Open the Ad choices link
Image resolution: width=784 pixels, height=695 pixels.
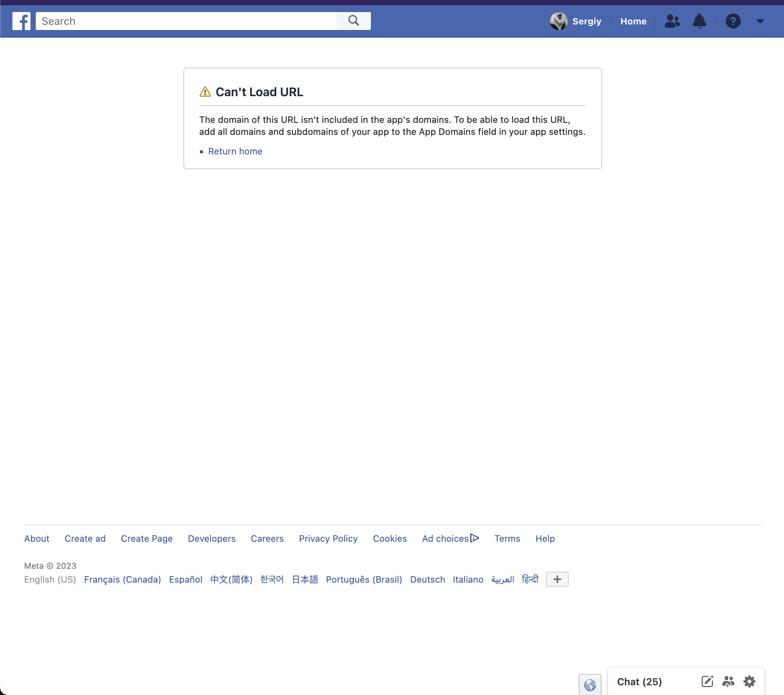(x=448, y=538)
